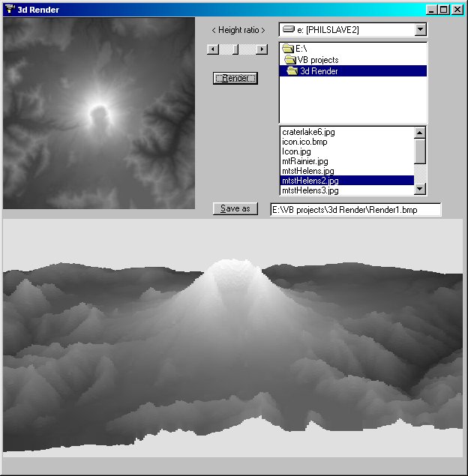Select icon.ico.bmp in file list
The image size is (468, 476).
coord(346,142)
